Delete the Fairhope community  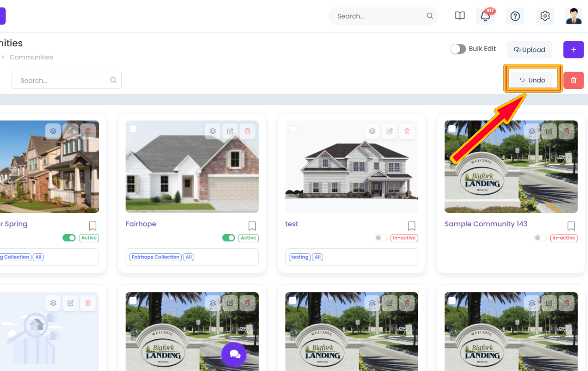248,131
